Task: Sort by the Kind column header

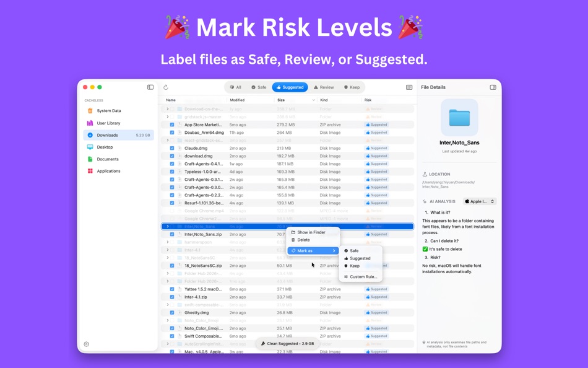Action: tap(324, 100)
